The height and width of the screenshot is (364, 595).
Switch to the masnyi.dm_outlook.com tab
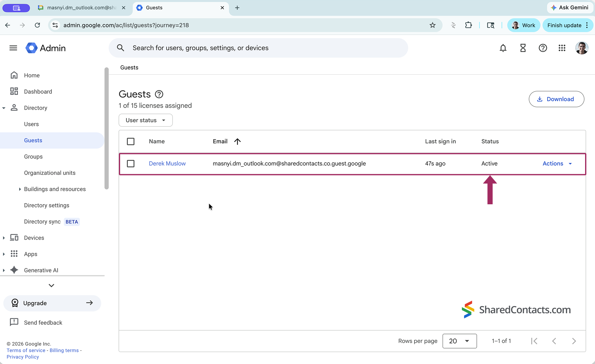coord(81,8)
